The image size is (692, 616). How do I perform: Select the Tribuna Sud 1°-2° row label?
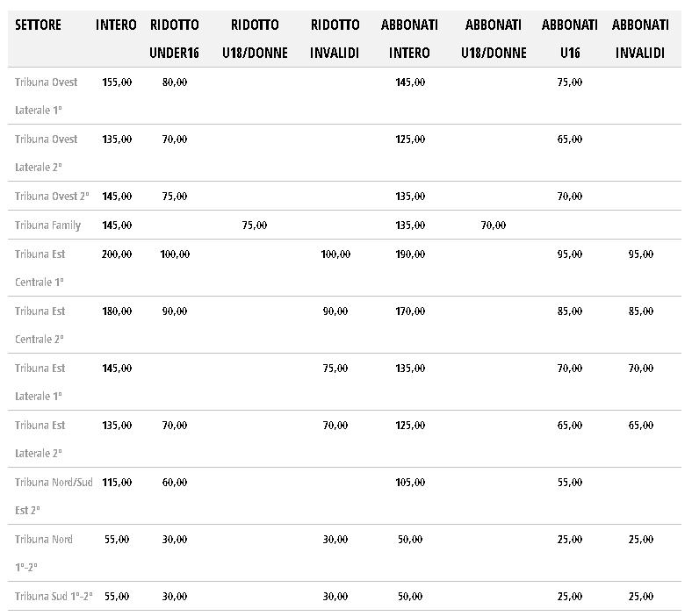click(x=52, y=597)
